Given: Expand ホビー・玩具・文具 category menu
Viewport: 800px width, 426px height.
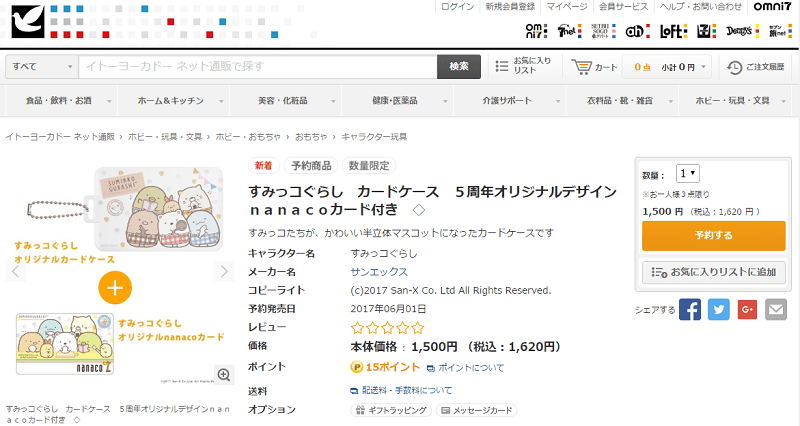Looking at the screenshot, I should coord(735,101).
